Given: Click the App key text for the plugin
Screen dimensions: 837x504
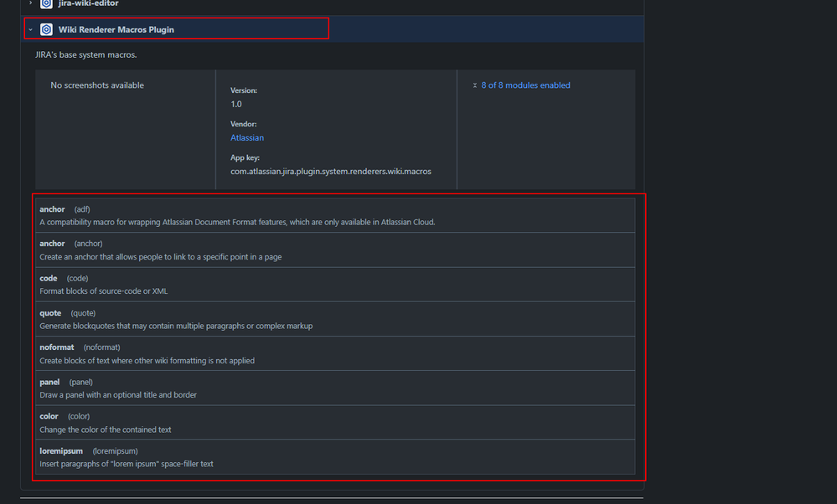Looking at the screenshot, I should click(x=330, y=171).
